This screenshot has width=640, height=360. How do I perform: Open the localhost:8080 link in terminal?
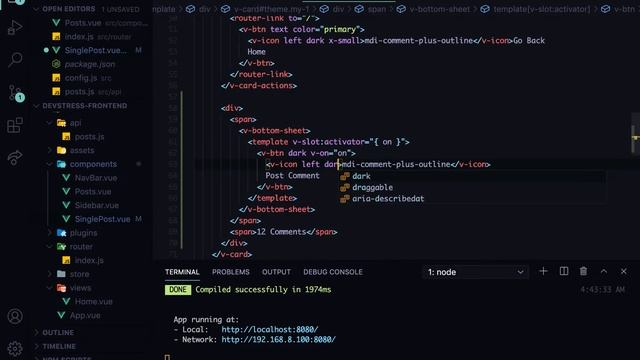[x=270, y=329]
